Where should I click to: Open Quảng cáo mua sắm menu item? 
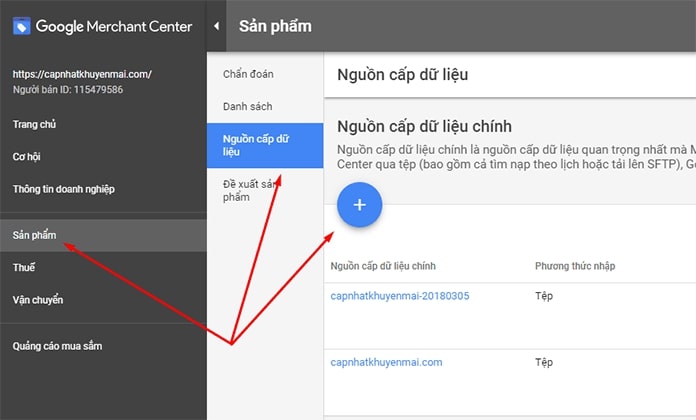click(x=57, y=346)
